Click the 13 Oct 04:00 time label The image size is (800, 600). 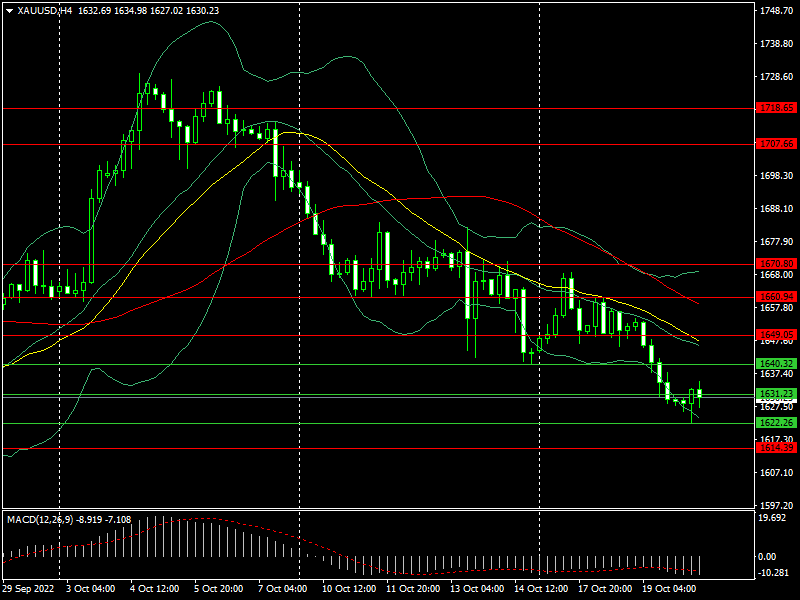click(x=477, y=589)
